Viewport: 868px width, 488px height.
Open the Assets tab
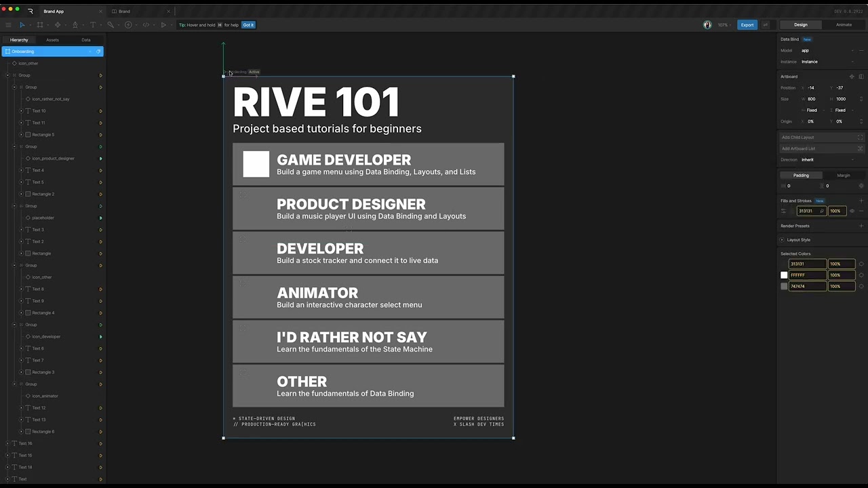point(52,40)
